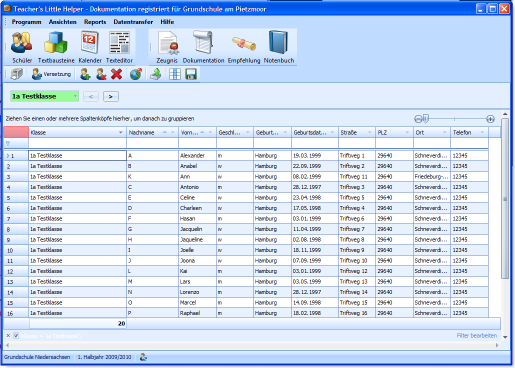Click the red X delete icon
The height and width of the screenshot is (368, 515).
coord(116,74)
